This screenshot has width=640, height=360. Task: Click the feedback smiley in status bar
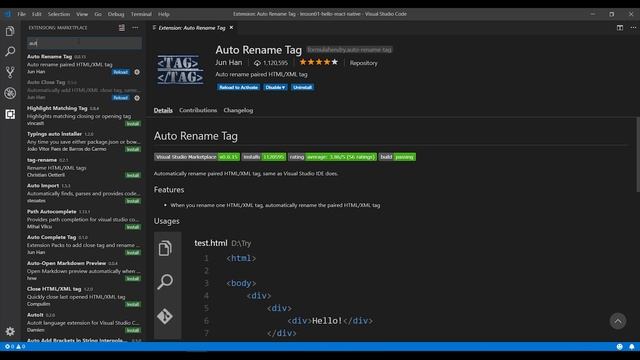pos(620,347)
